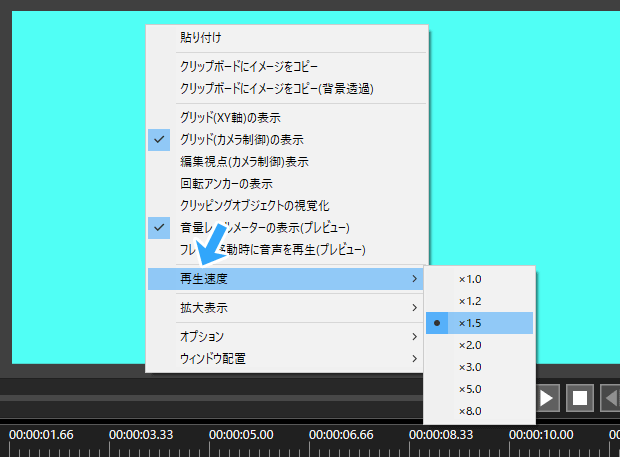Click the Stop button in the preview controls
This screenshot has height=457, width=620.
point(580,398)
